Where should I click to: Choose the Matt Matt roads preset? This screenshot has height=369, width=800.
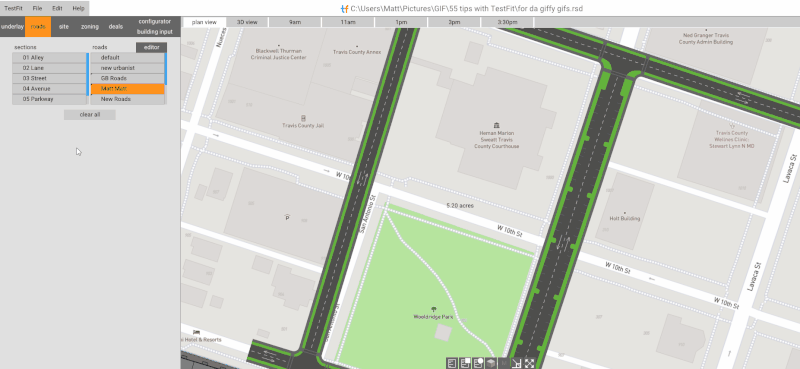(x=128, y=89)
